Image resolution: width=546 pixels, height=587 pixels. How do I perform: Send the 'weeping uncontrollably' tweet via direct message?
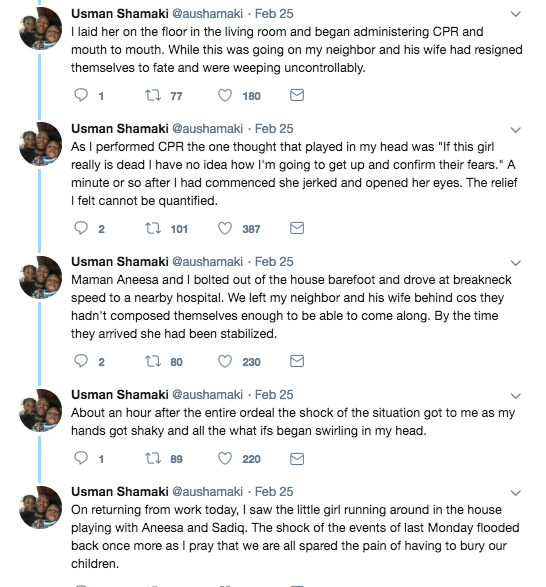[x=297, y=95]
